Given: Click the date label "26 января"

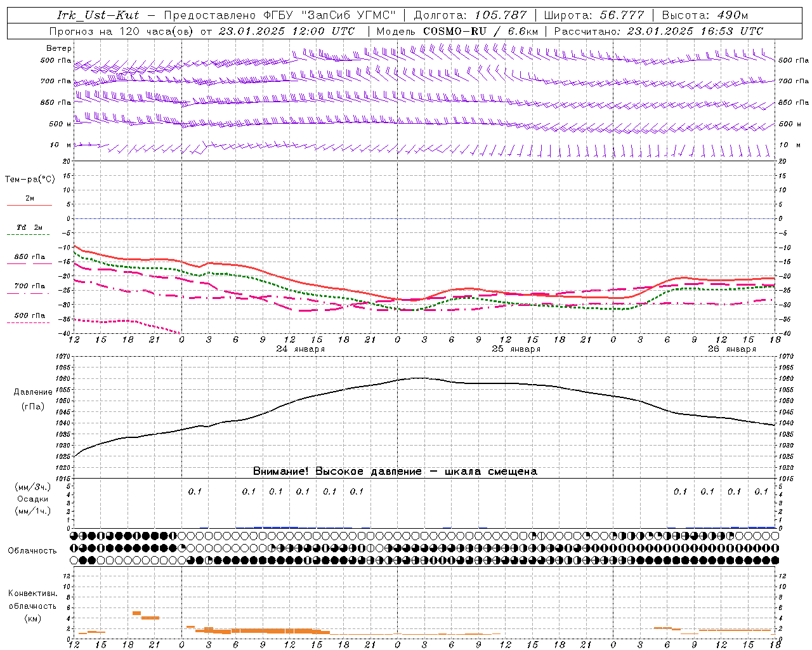Looking at the screenshot, I should [732, 349].
